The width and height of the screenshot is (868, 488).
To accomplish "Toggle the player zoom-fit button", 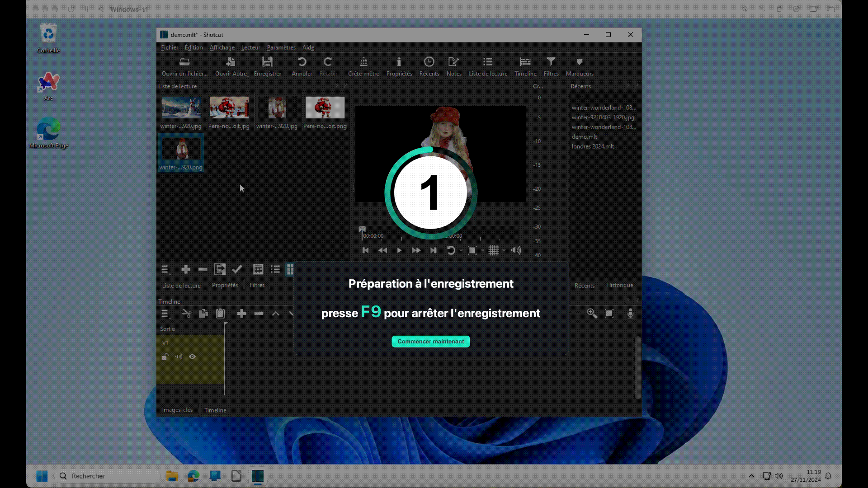I will coord(472,250).
